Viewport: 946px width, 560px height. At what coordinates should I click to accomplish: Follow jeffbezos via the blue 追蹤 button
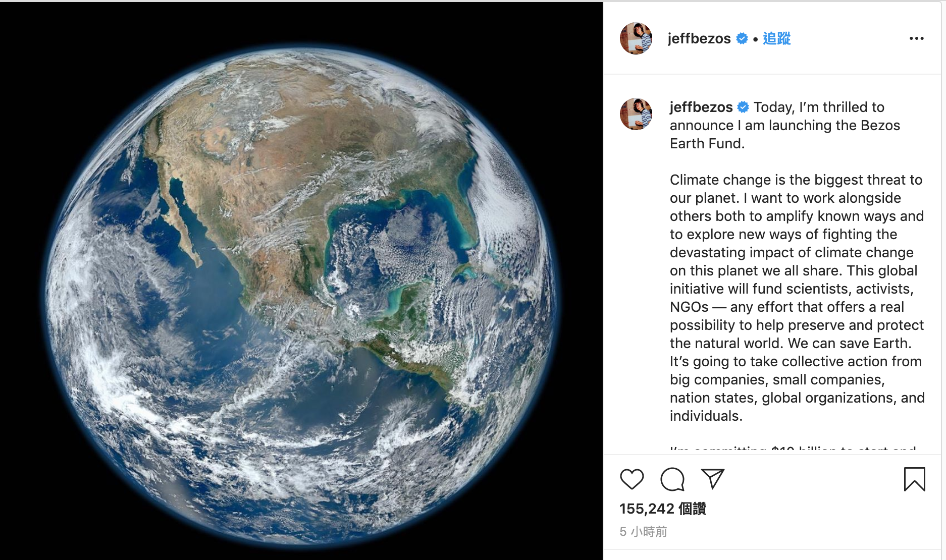[x=776, y=38]
